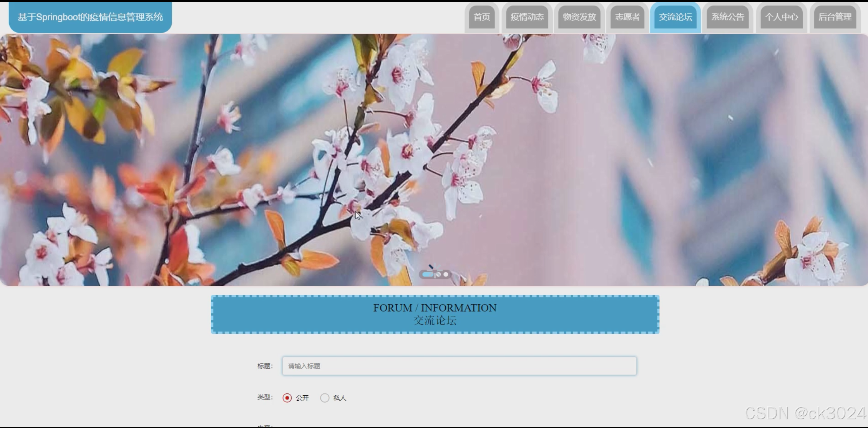
Task: Jump to the third carousel slide dot
Action: [x=446, y=275]
